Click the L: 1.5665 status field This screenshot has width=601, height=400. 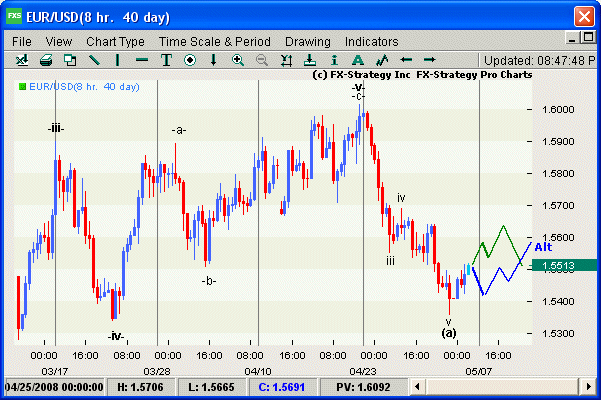click(211, 387)
